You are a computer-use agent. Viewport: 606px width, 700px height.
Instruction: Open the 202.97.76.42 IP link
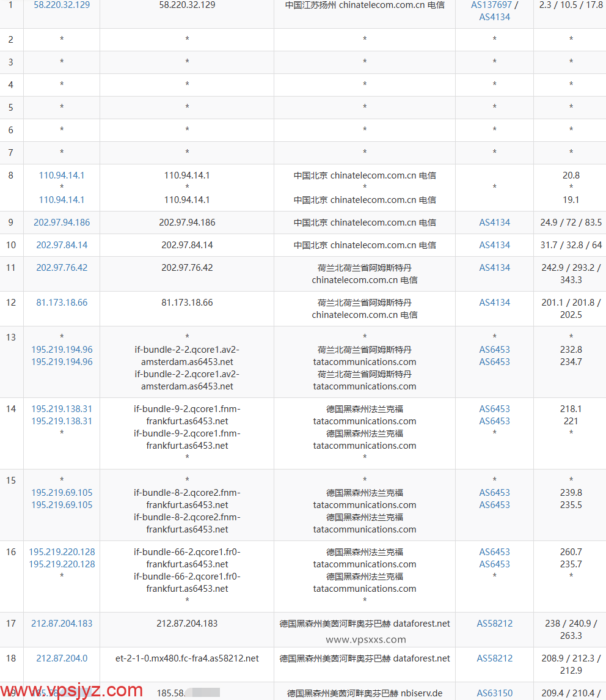(62, 268)
